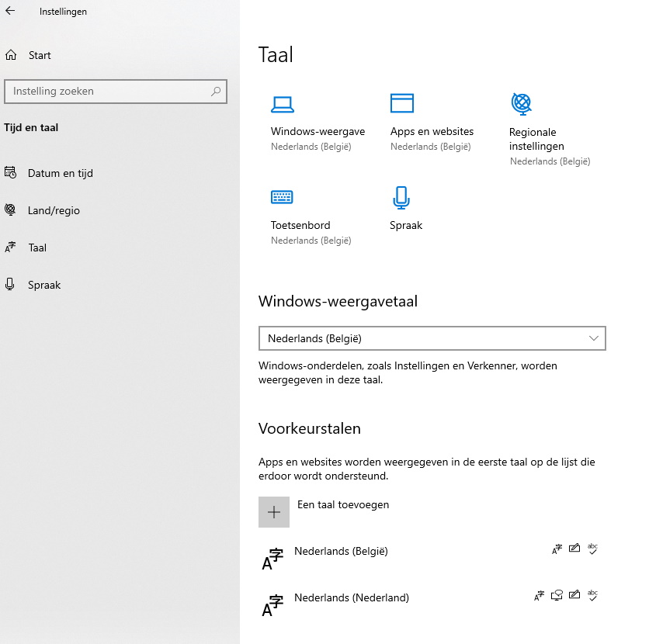This screenshot has height=644, width=649.
Task: Click Een taal toevoegen text
Action: 343,504
